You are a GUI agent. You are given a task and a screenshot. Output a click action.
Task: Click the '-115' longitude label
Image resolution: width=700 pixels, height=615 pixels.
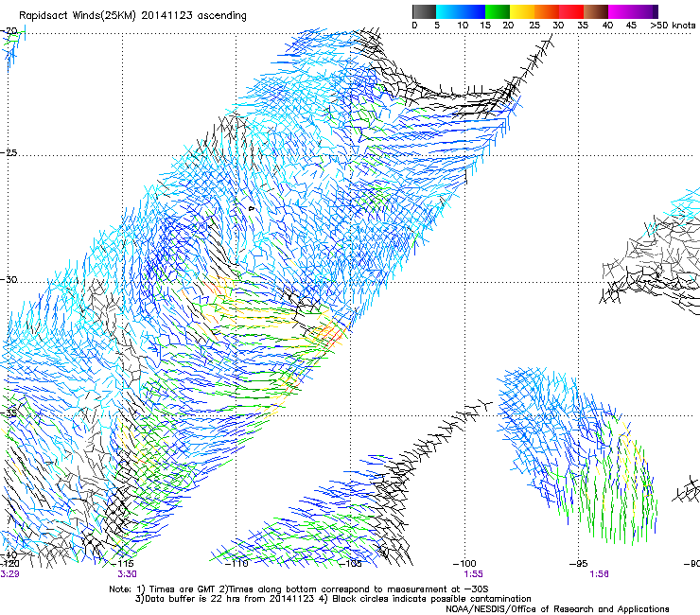point(123,563)
